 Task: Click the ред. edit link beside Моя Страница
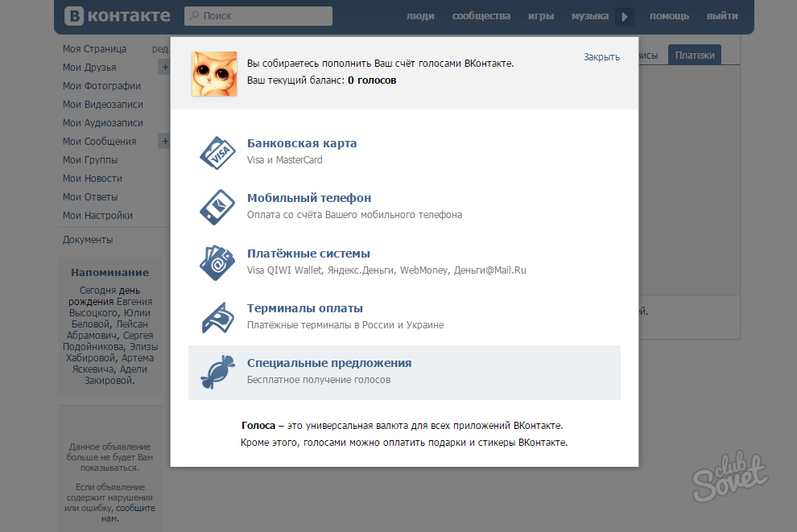pos(161,49)
